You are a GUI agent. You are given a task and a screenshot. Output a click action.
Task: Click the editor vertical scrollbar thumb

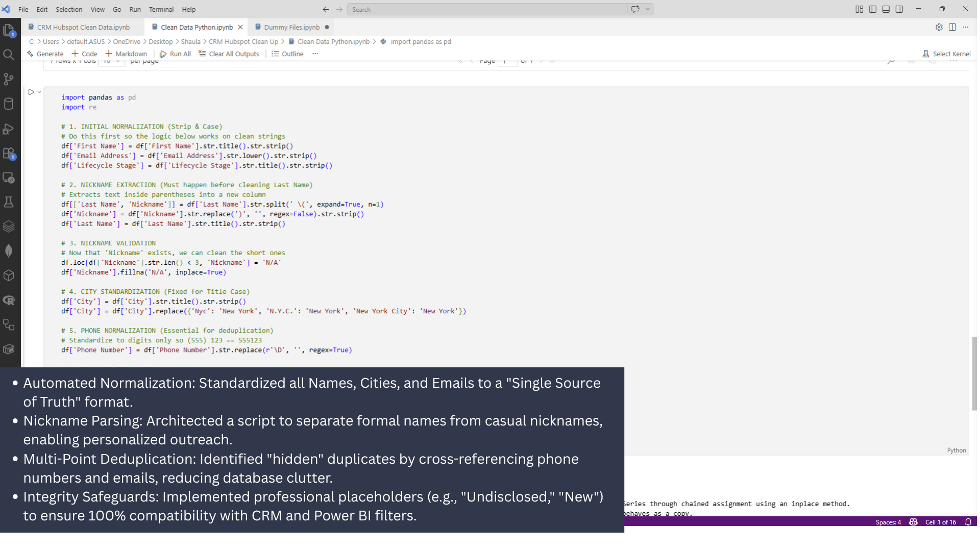click(x=974, y=373)
